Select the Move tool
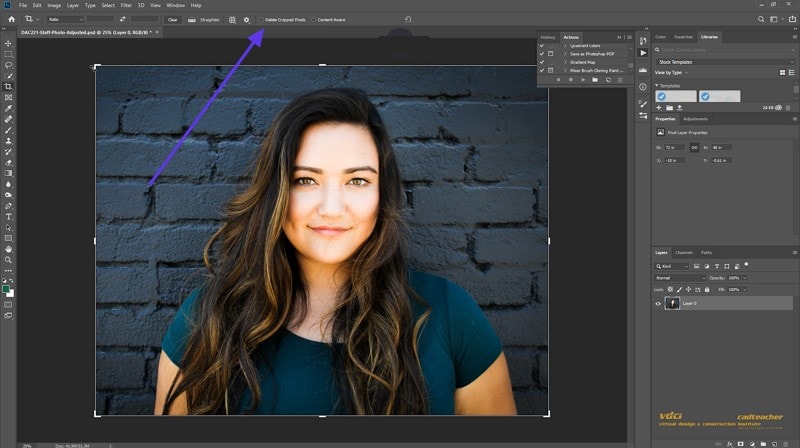This screenshot has width=800, height=448. click(x=8, y=43)
